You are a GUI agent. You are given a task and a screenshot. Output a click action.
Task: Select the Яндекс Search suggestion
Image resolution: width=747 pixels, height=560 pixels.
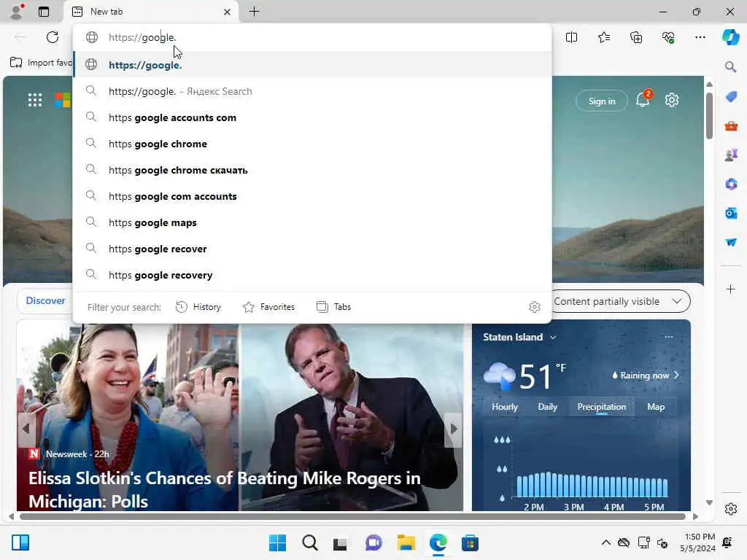click(312, 91)
